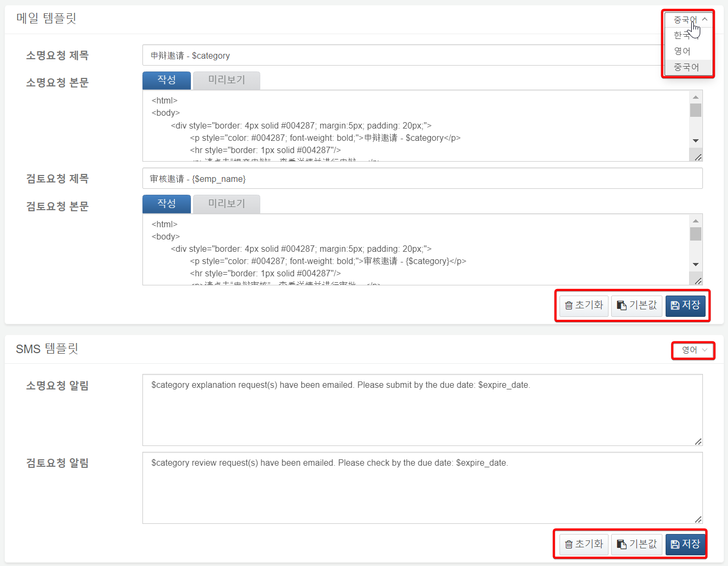Click the 소명요청 제목 label

pos(58,55)
